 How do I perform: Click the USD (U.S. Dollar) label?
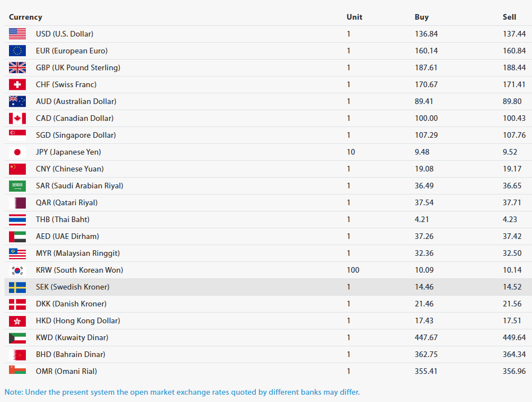pos(65,34)
